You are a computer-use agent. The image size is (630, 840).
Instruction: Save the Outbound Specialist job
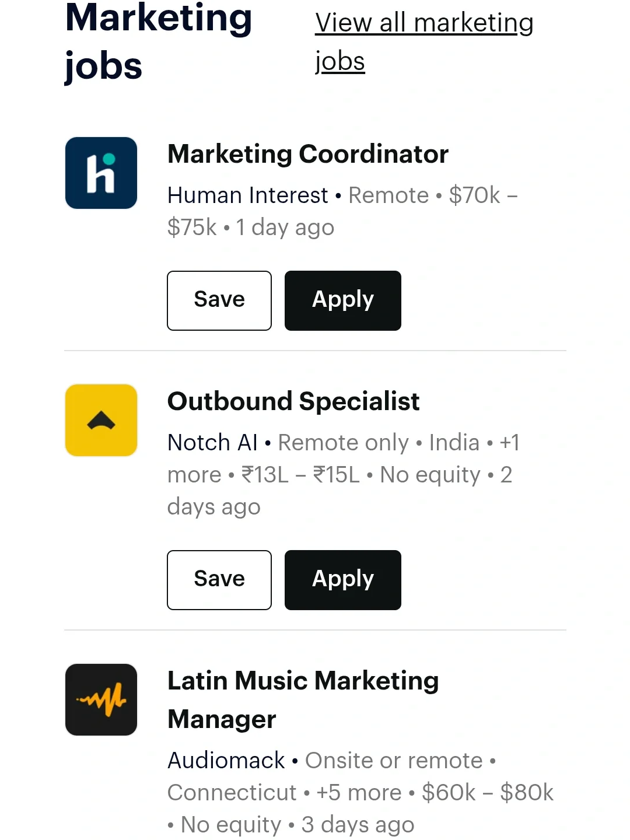coord(219,580)
